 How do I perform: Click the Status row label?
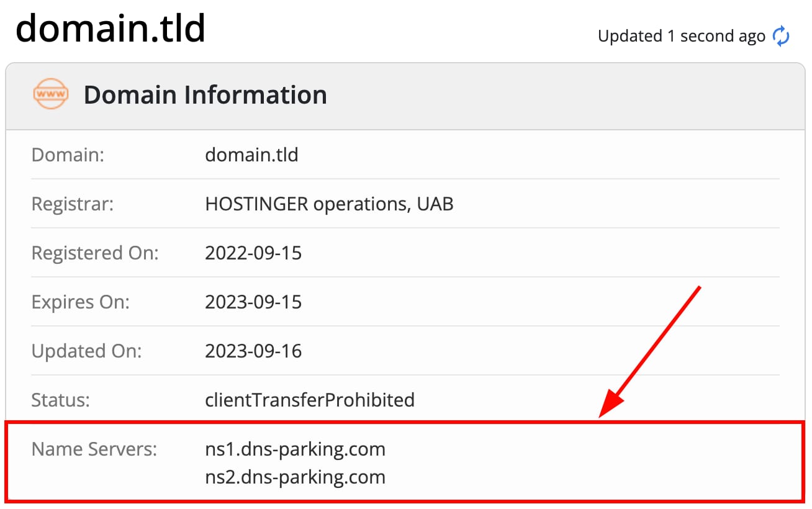pyautogui.click(x=60, y=400)
